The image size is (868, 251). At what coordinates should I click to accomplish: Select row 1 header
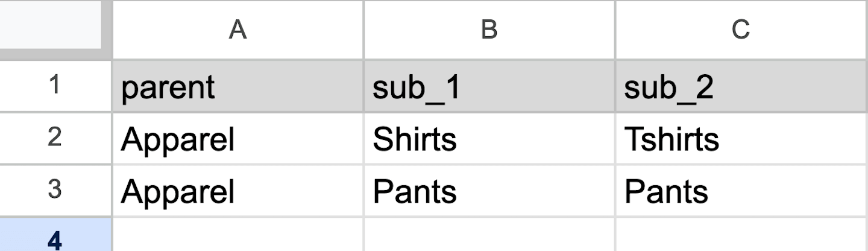[x=55, y=86]
